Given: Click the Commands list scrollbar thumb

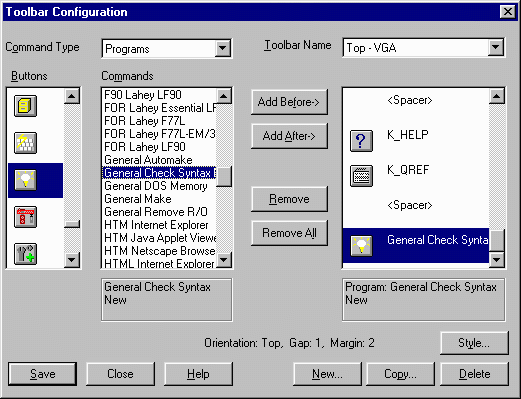Looking at the screenshot, I should point(224,177).
